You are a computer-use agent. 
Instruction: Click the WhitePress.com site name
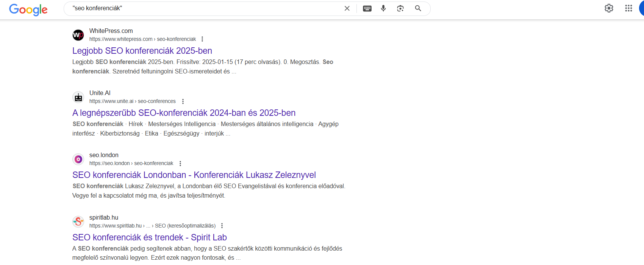tap(111, 31)
